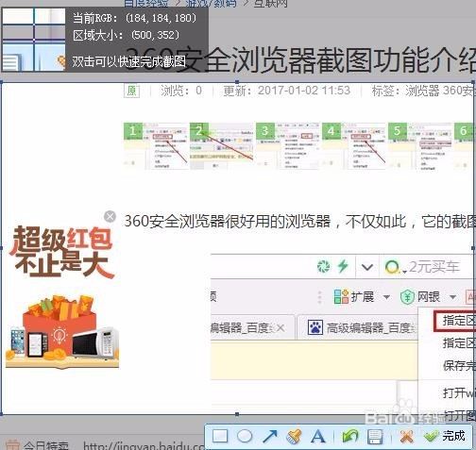
Task: Open the 网银 shield icon
Action: coord(407,296)
